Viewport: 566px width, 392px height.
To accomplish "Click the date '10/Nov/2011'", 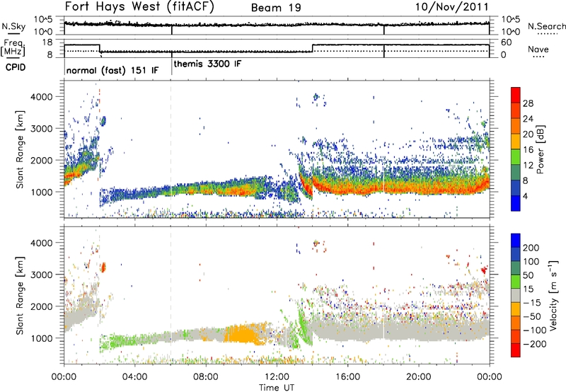I will [452, 6].
